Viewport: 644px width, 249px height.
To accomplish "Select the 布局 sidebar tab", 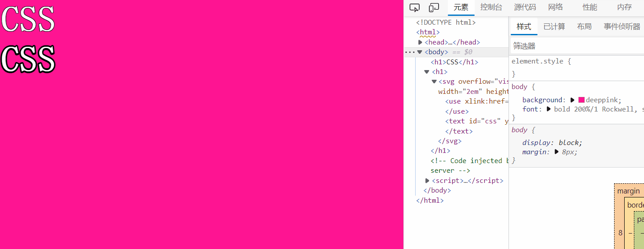I will (x=584, y=26).
